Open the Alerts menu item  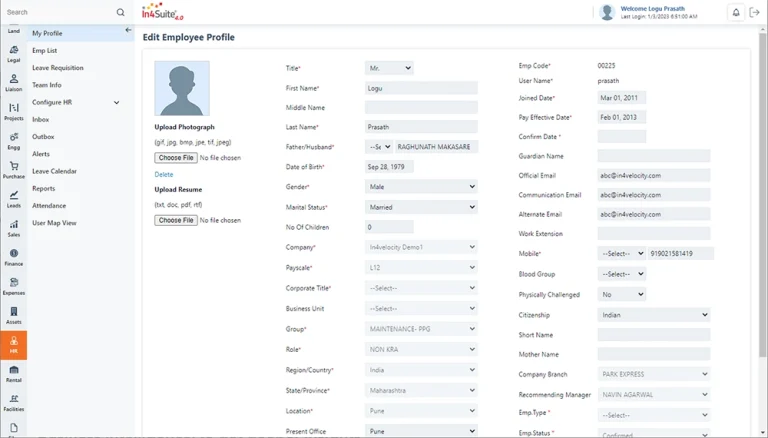click(41, 154)
